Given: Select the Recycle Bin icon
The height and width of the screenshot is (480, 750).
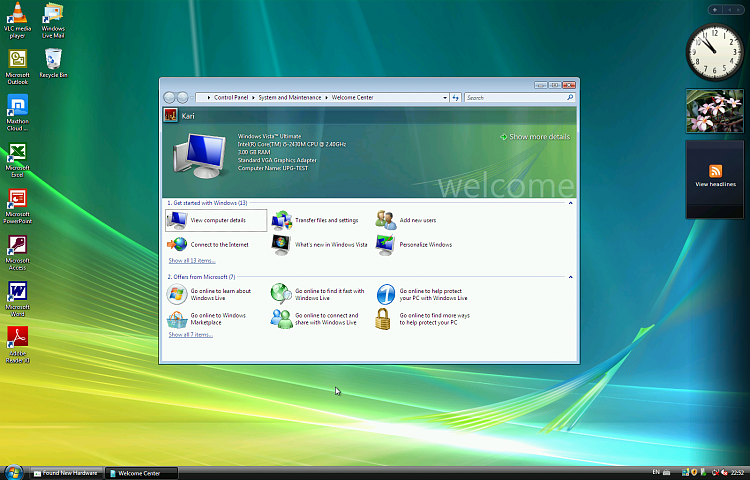Looking at the screenshot, I should coord(53,63).
